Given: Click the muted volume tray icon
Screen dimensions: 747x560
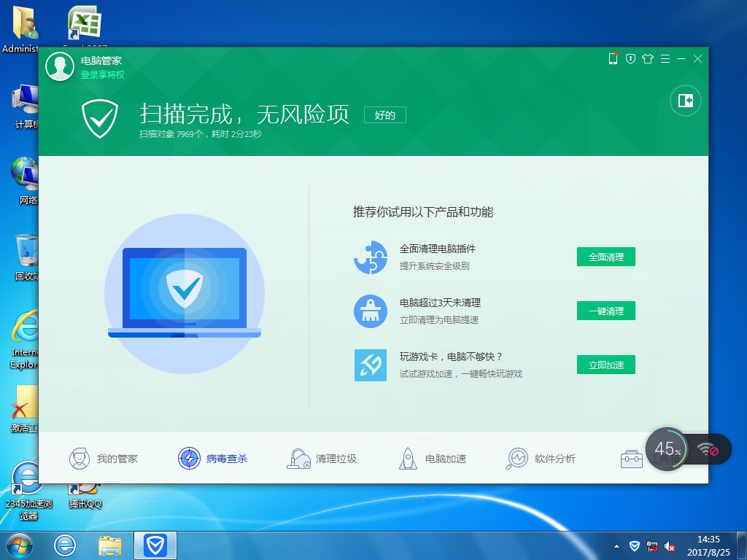Looking at the screenshot, I should tap(670, 546).
